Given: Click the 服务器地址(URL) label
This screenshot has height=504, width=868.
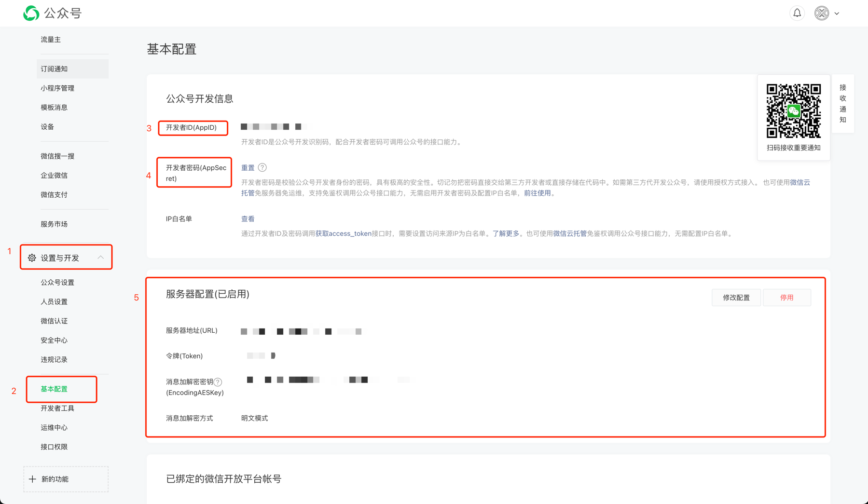Looking at the screenshot, I should (x=192, y=331).
